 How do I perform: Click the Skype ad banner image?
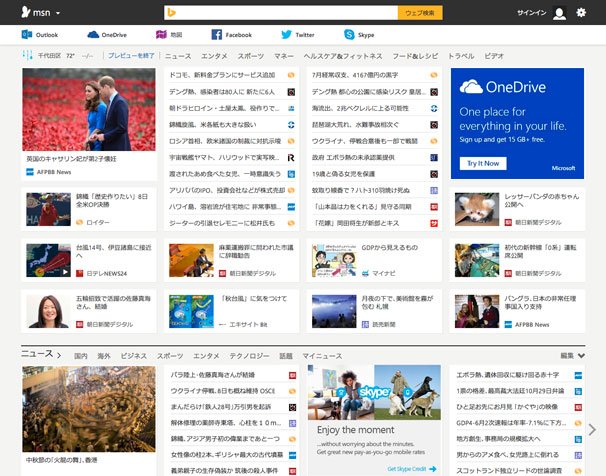point(374,392)
